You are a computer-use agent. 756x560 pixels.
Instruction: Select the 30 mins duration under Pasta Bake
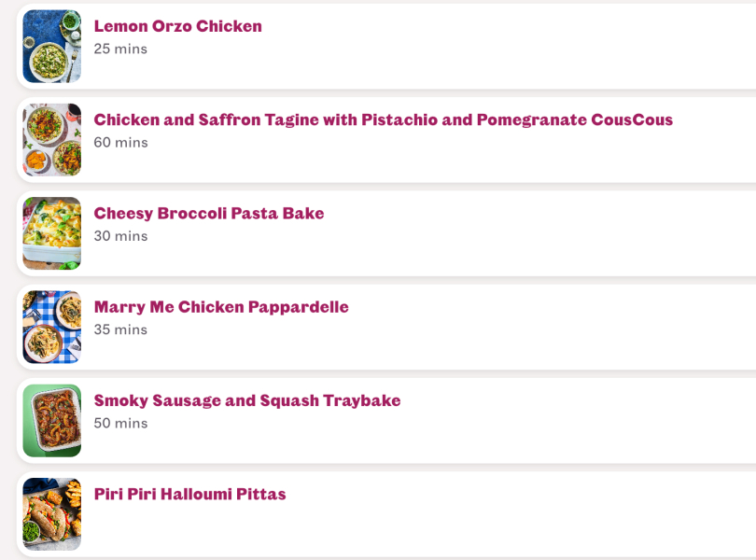tap(120, 236)
